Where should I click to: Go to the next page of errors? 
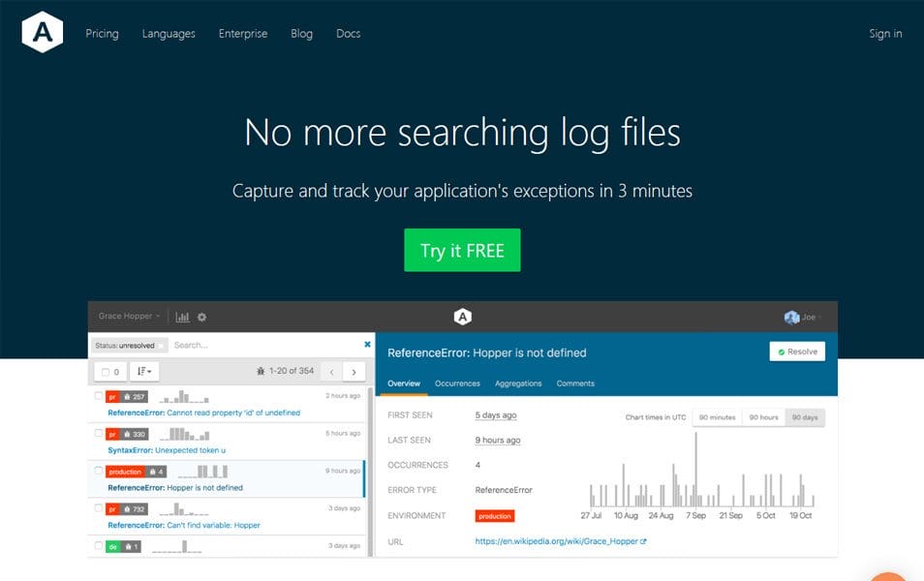354,372
